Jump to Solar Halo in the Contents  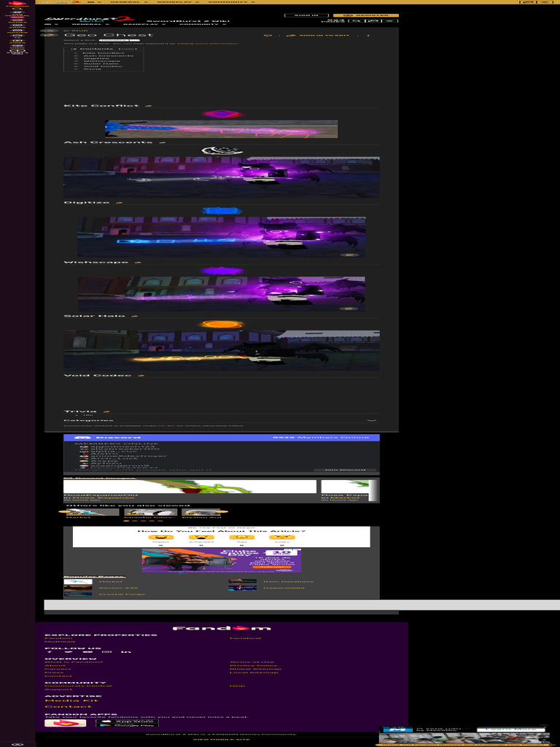point(99,64)
